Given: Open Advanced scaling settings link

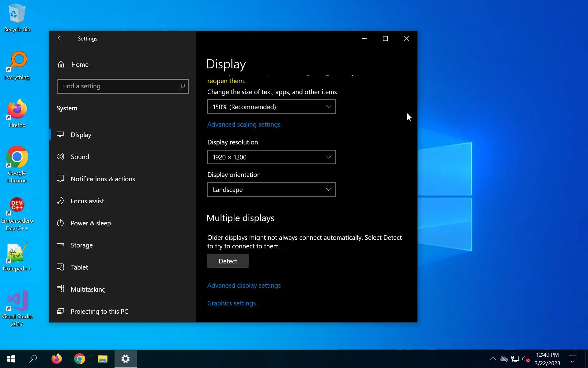Looking at the screenshot, I should pos(244,125).
